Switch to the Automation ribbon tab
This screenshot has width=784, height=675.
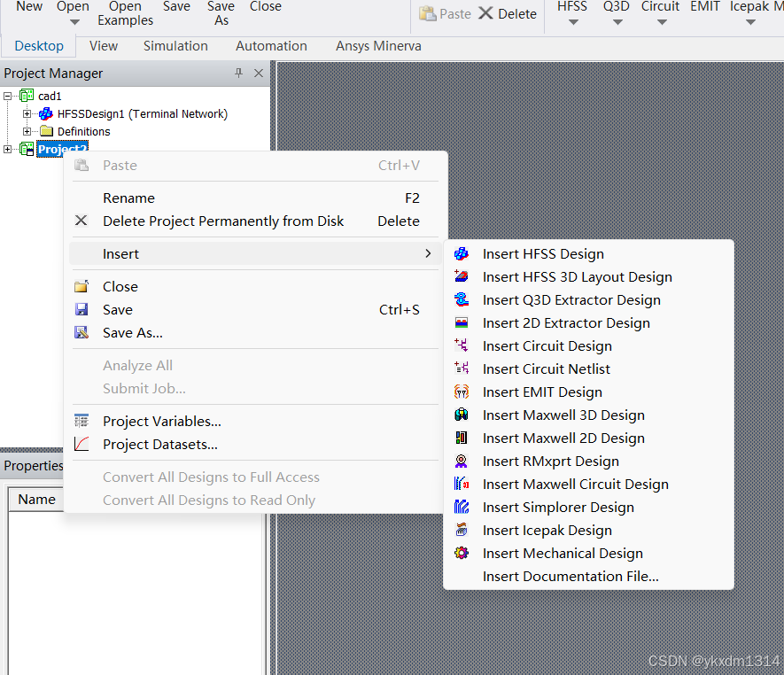click(271, 46)
